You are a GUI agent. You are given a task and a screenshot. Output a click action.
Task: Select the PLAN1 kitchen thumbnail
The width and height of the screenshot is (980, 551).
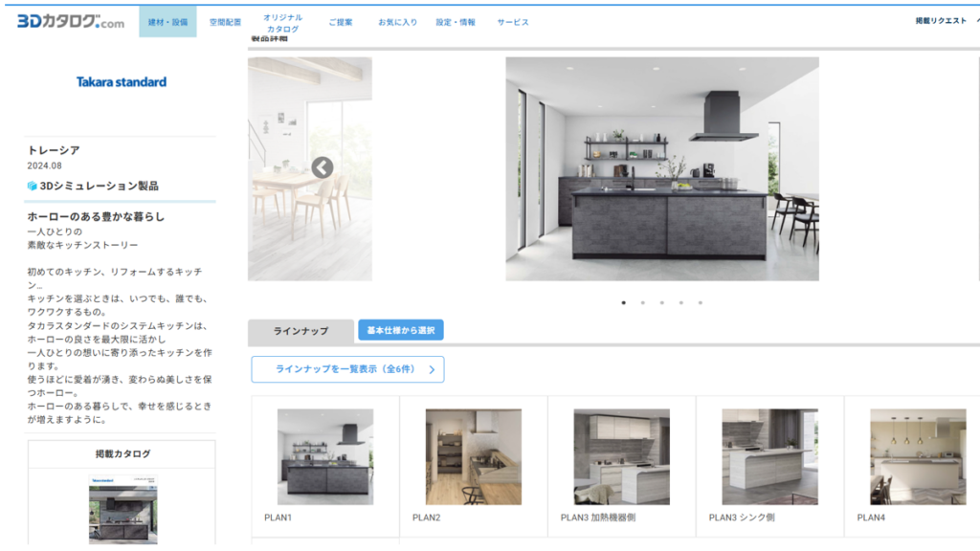coord(325,457)
